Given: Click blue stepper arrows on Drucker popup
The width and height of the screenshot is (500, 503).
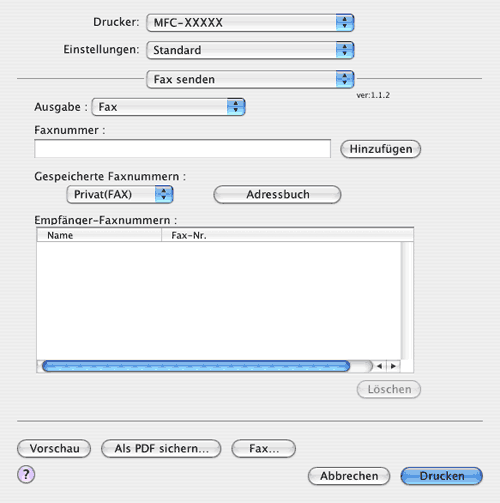Looking at the screenshot, I should 345,23.
